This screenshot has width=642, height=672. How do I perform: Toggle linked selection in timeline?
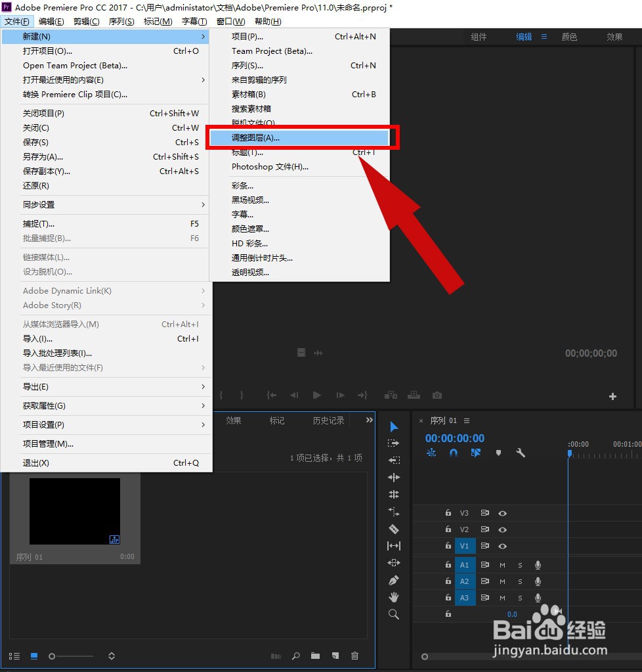(x=476, y=453)
